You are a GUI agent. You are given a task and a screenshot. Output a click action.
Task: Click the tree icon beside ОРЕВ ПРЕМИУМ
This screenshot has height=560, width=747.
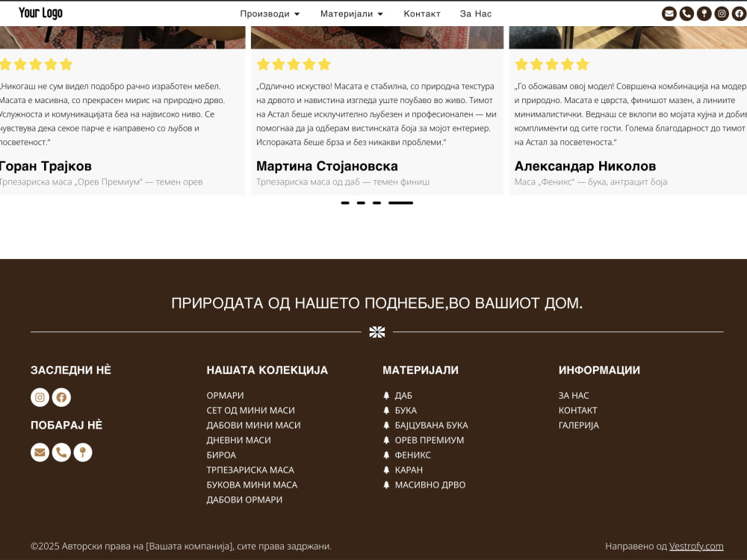(386, 440)
